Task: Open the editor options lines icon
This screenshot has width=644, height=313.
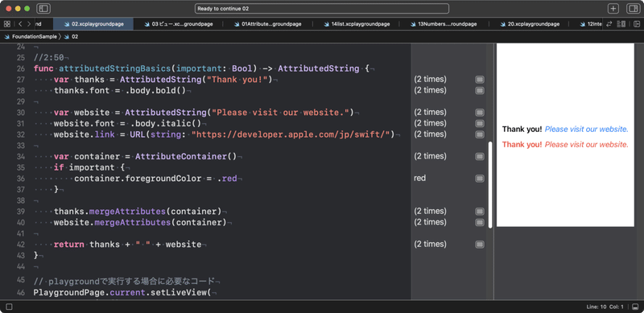Action: coord(621,24)
